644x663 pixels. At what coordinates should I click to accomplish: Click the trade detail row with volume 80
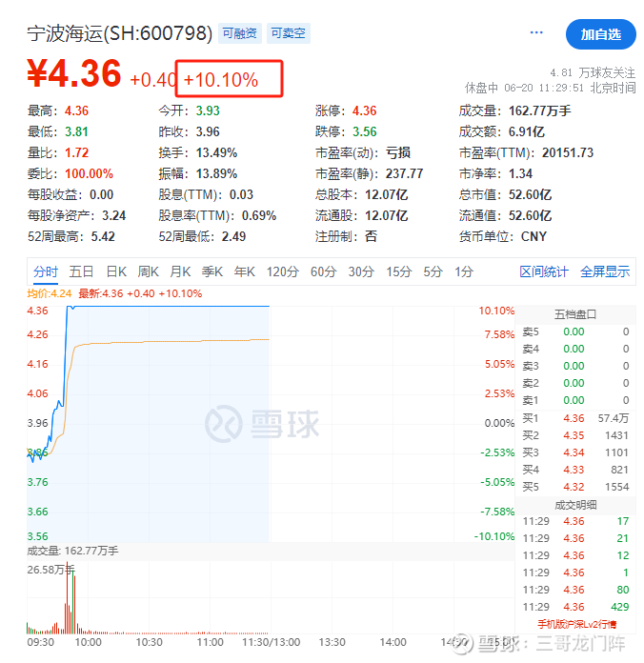[575, 590]
